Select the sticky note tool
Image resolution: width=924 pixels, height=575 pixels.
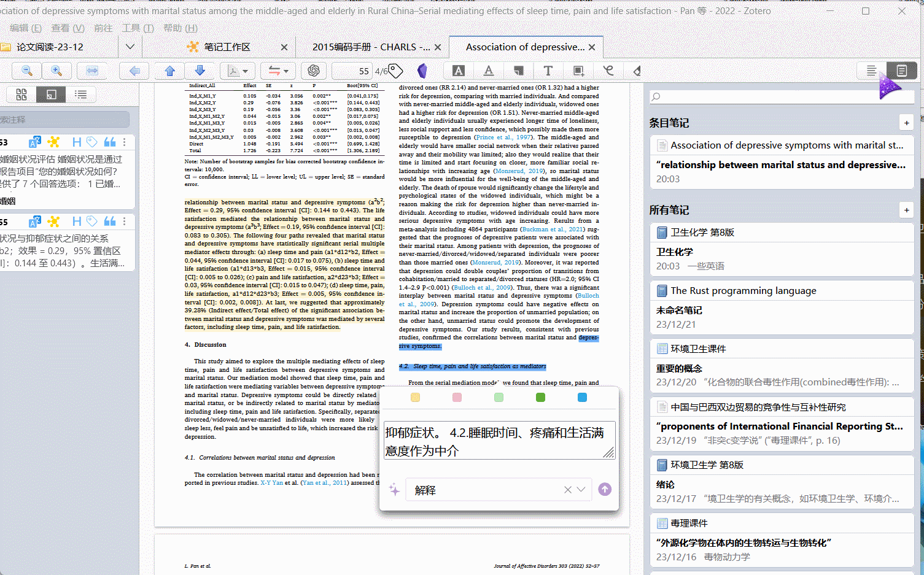[x=519, y=71]
